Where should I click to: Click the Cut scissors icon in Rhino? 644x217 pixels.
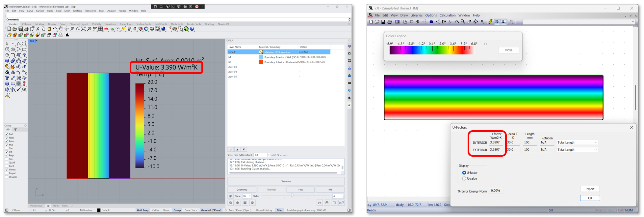coord(38,29)
